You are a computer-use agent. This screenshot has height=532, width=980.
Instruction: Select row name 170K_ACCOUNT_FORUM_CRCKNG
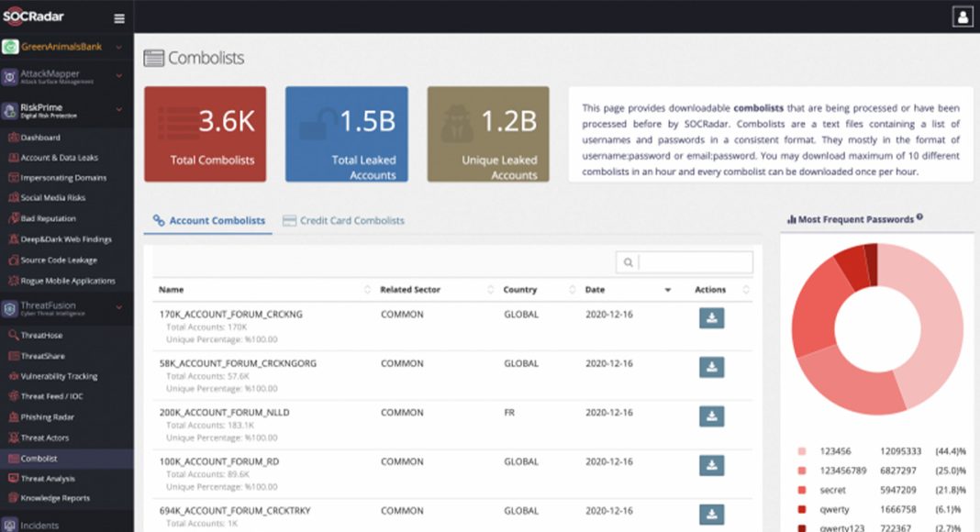coord(230,314)
